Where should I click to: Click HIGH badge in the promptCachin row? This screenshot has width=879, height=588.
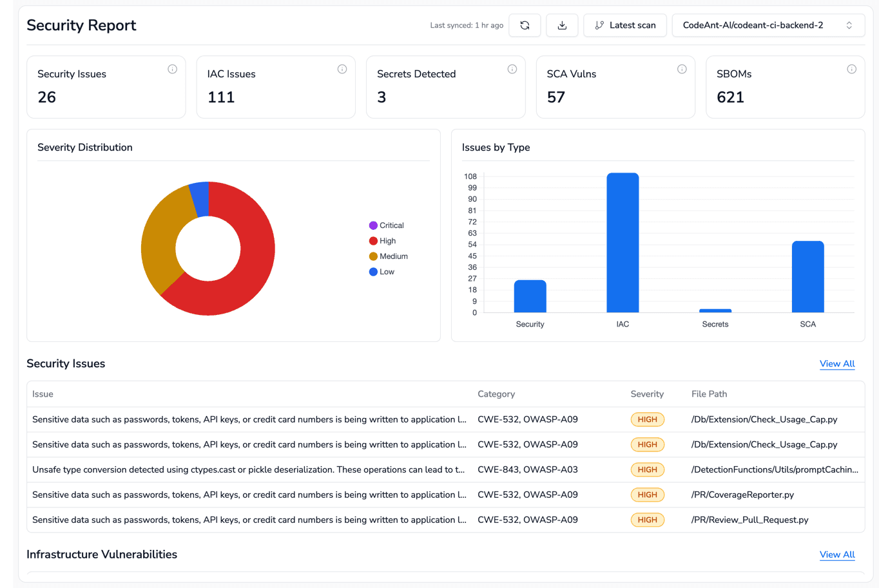tap(647, 469)
